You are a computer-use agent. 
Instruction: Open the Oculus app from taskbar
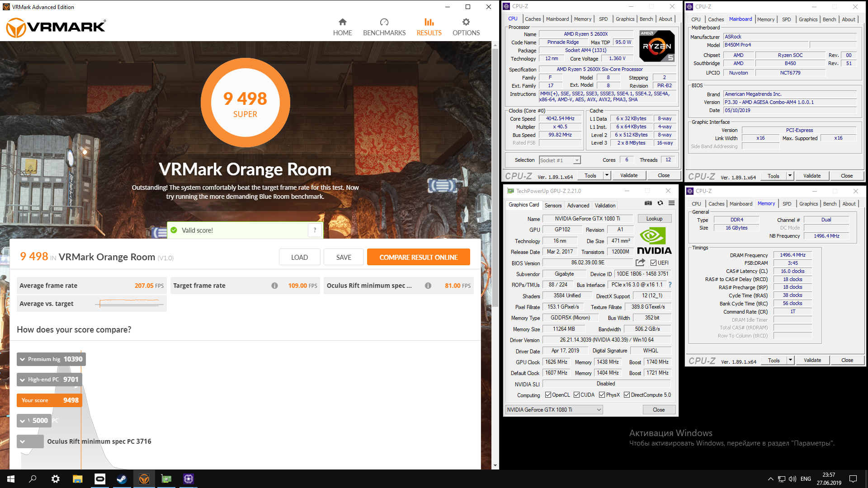[99, 479]
